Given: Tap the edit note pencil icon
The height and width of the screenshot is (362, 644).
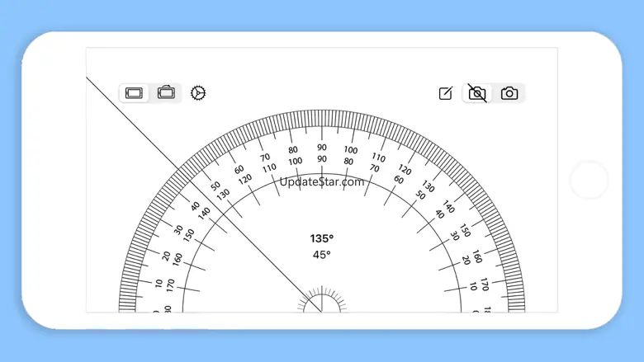Looking at the screenshot, I should click(446, 93).
